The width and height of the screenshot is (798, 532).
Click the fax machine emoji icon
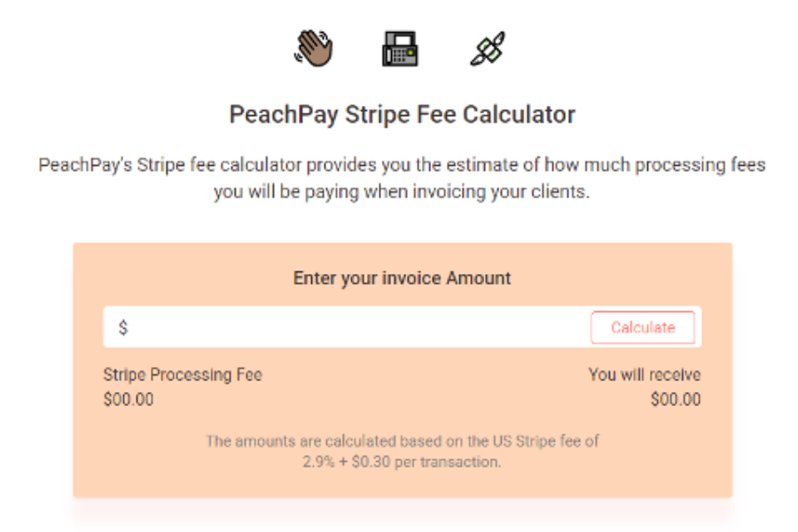[400, 49]
